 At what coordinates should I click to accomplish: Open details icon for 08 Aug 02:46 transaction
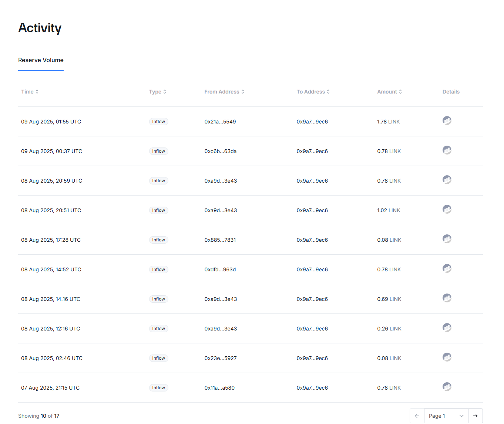[x=447, y=357]
